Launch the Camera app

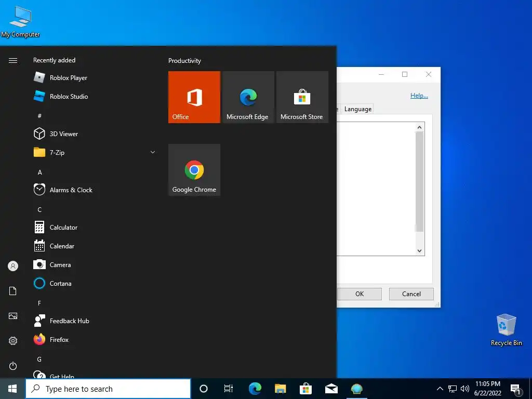pos(95,264)
